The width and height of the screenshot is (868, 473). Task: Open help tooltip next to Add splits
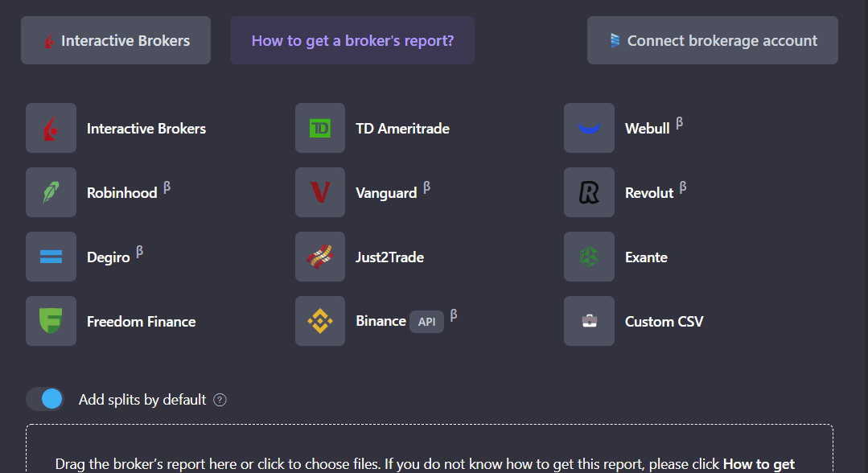[x=220, y=400]
